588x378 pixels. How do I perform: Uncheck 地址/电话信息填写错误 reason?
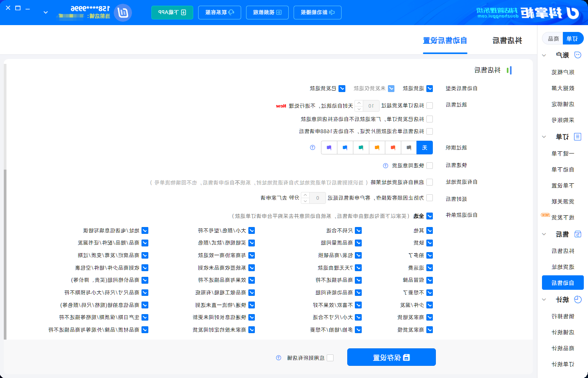[145, 230]
